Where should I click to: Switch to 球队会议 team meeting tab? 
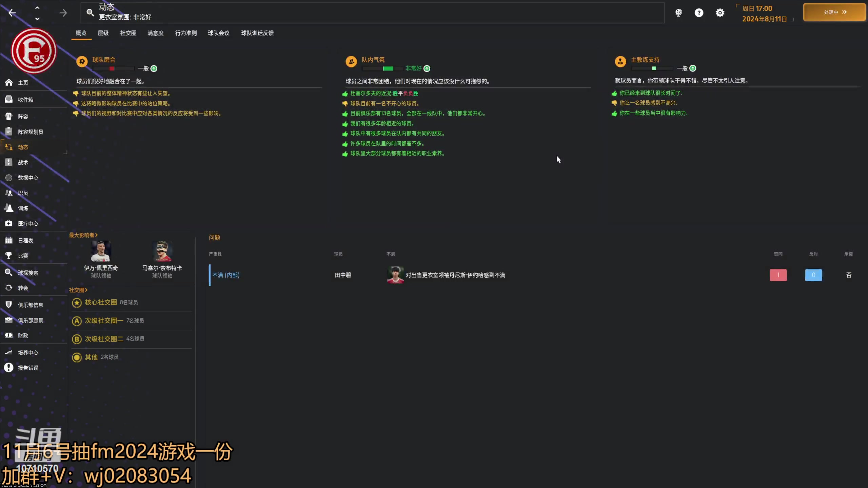pyautogui.click(x=219, y=33)
